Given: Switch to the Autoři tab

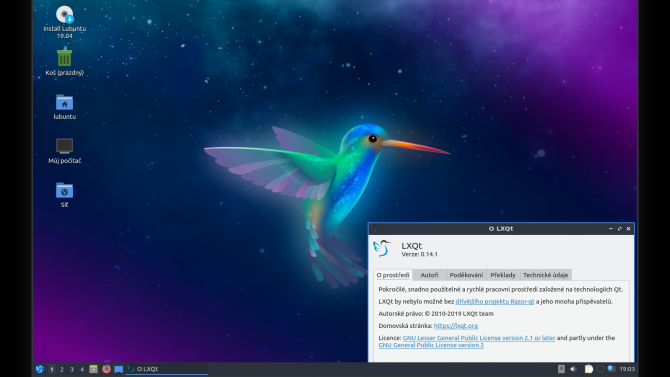Looking at the screenshot, I should (429, 275).
